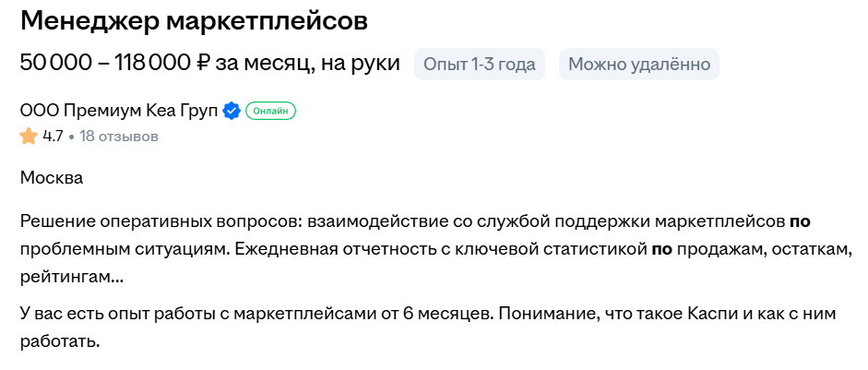Click the green Онлайн status badge
Image resolution: width=868 pixels, height=370 pixels.
(270, 112)
